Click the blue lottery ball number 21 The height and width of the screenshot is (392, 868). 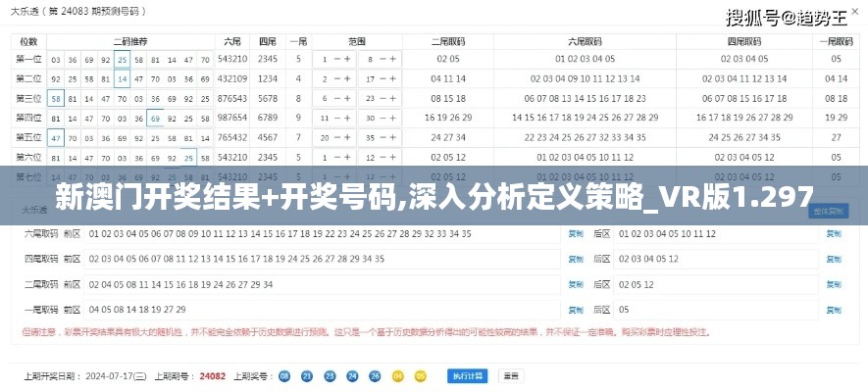click(307, 375)
